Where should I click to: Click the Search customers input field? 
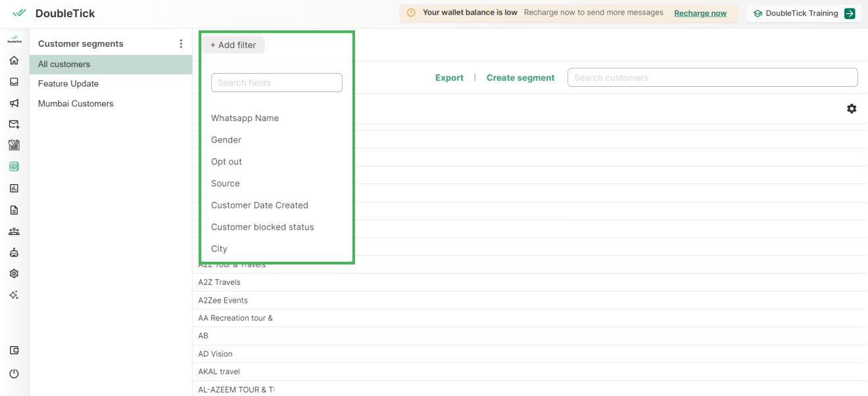pos(712,78)
